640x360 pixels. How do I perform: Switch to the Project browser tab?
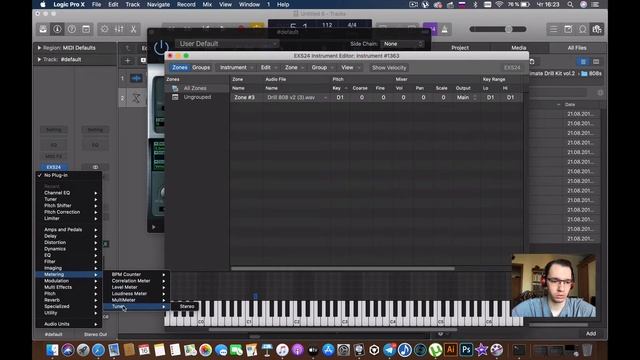pyautogui.click(x=460, y=48)
